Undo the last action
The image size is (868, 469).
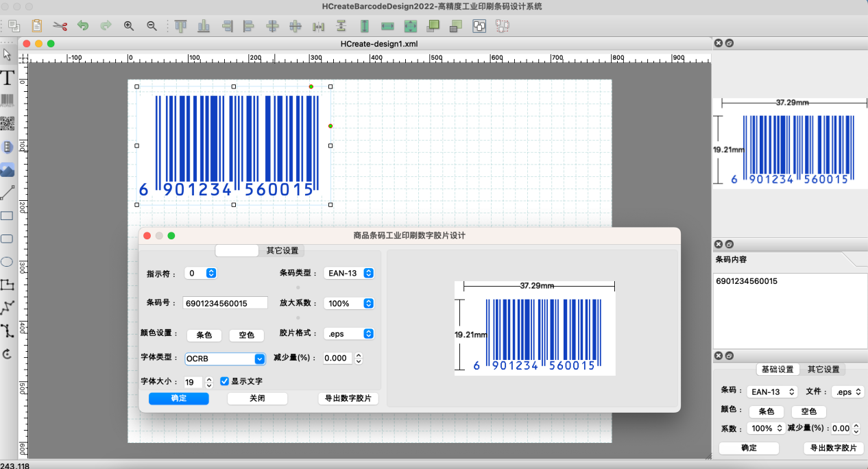click(x=83, y=26)
